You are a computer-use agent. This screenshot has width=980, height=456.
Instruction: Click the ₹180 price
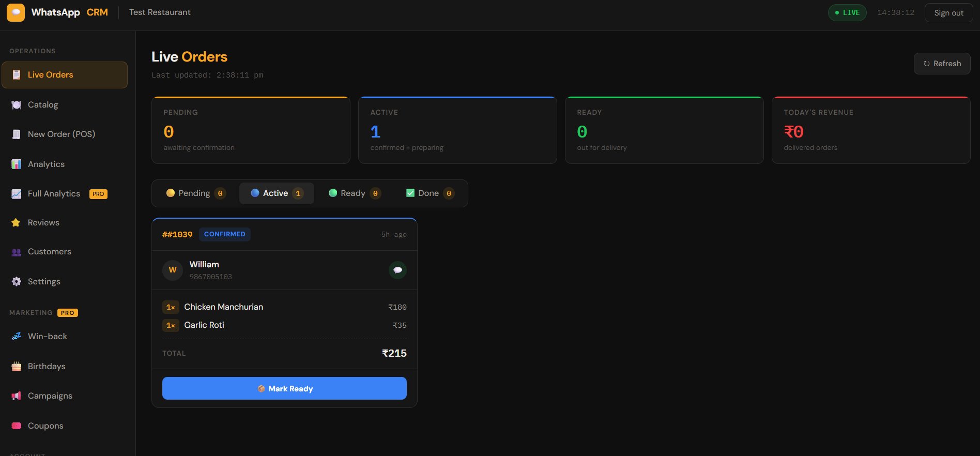[x=397, y=307]
